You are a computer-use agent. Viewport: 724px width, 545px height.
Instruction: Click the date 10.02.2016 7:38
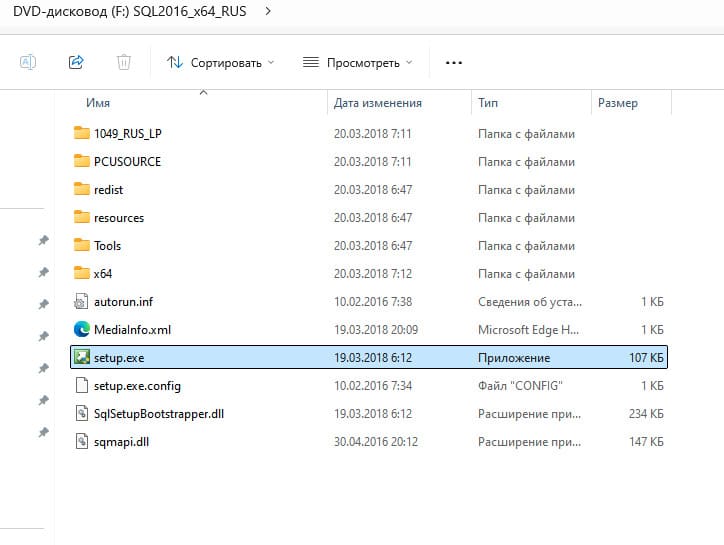point(373,302)
